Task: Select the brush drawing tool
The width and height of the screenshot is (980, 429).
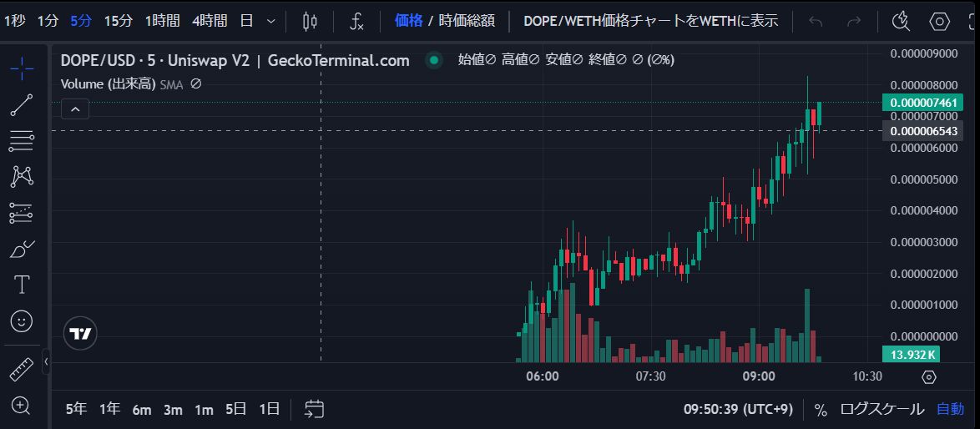Action: tap(21, 250)
